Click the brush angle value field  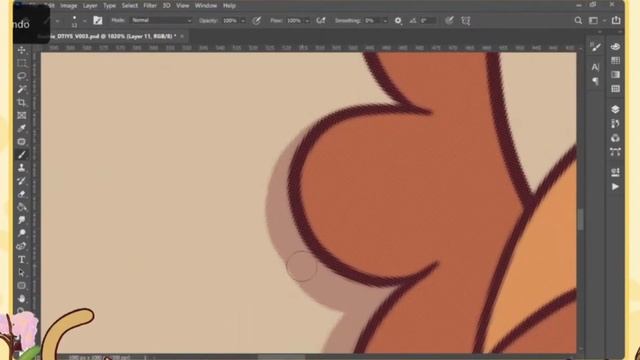[428, 20]
